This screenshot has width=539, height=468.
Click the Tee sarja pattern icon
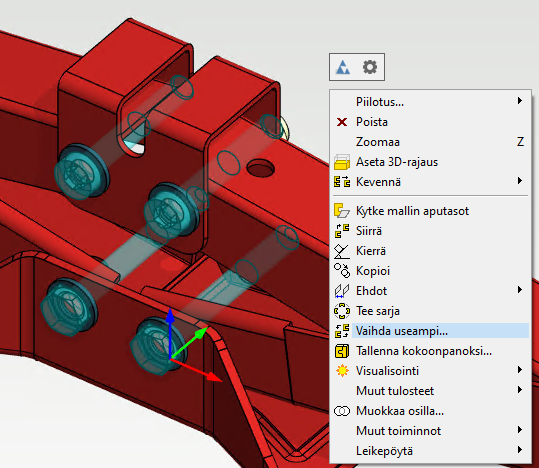coord(342,311)
